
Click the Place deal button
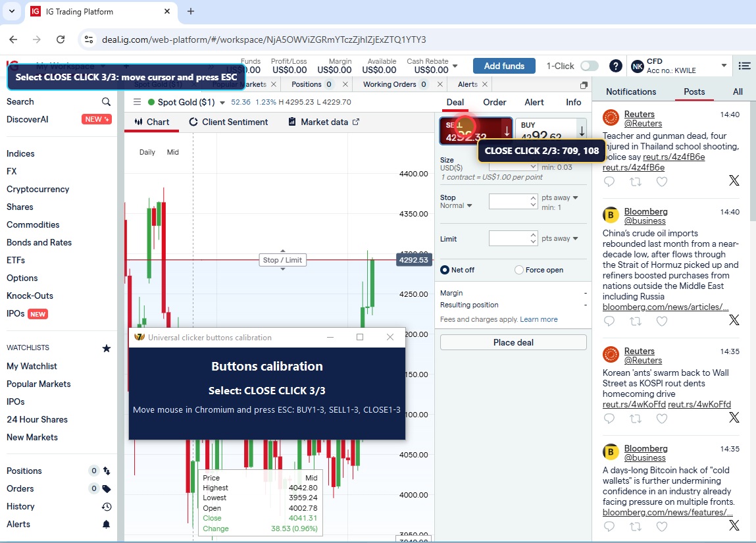click(513, 342)
